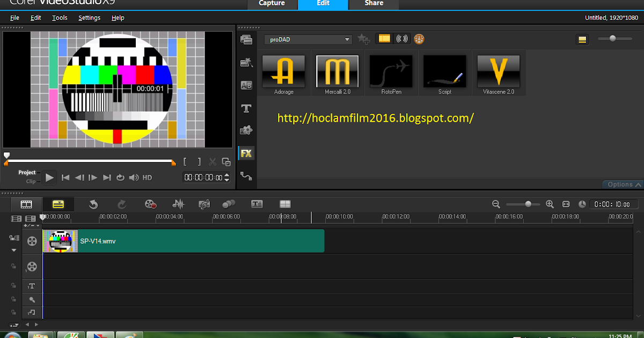This screenshot has height=338, width=644.
Task: Expand the Options panel
Action: coord(624,184)
